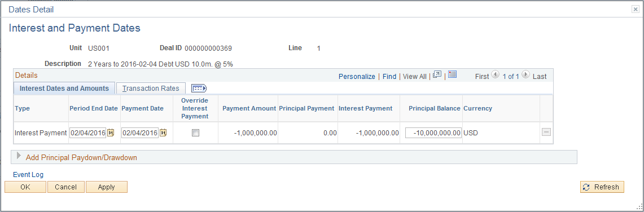Click the Principal Balance column header
Viewport: 644px width, 212px height.
(435, 108)
